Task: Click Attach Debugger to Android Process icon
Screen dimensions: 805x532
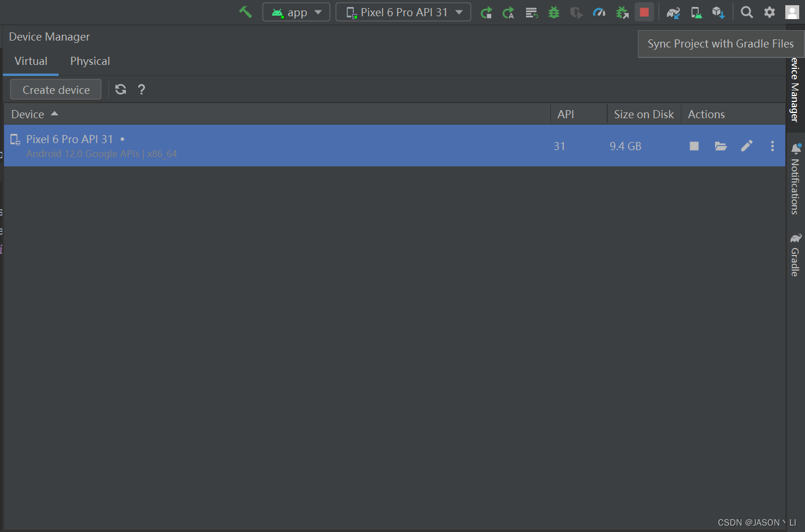Action: pyautogui.click(x=622, y=12)
